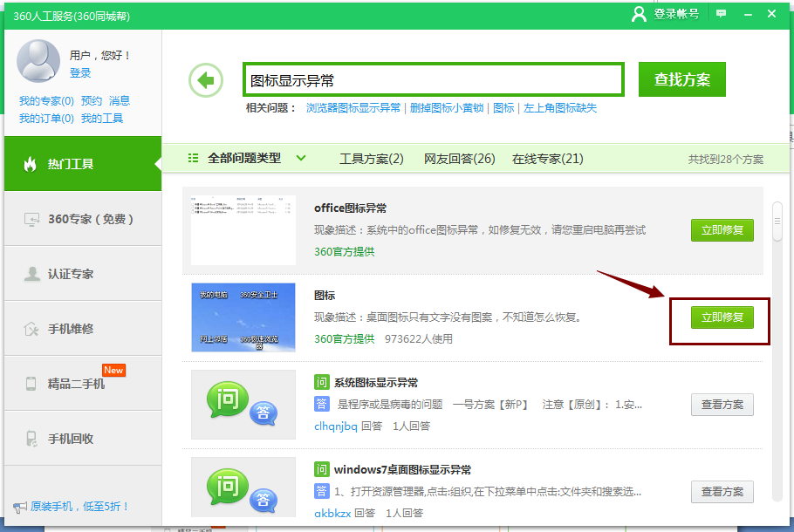Viewport: 794px width, 532px height.
Task: Click the login account person icon
Action: [639, 14]
